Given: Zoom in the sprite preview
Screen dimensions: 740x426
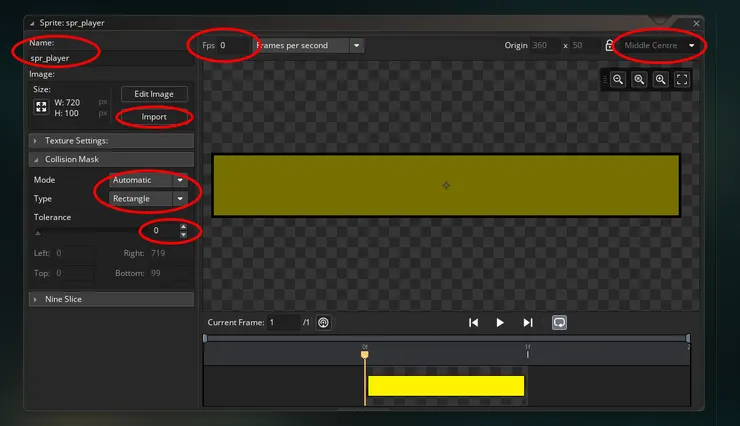Looking at the screenshot, I should click(x=661, y=79).
